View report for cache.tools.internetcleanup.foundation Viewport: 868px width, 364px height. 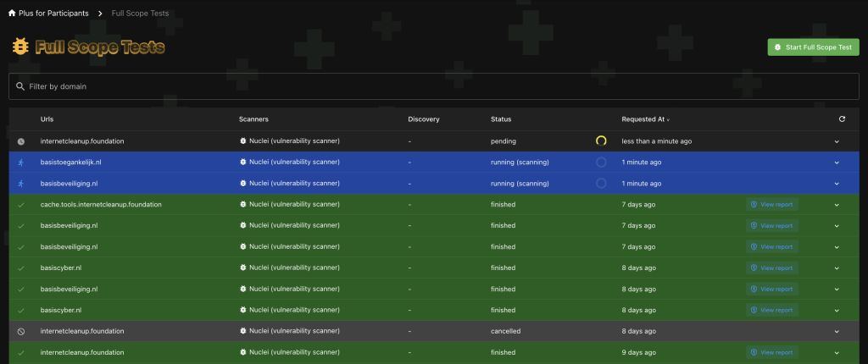(x=772, y=205)
